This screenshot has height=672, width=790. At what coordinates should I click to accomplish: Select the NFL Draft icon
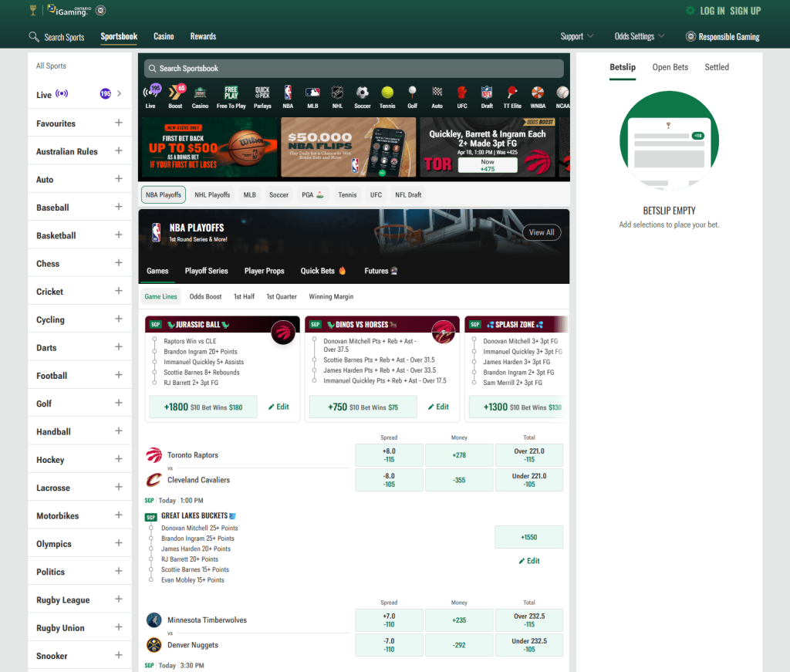tap(487, 96)
